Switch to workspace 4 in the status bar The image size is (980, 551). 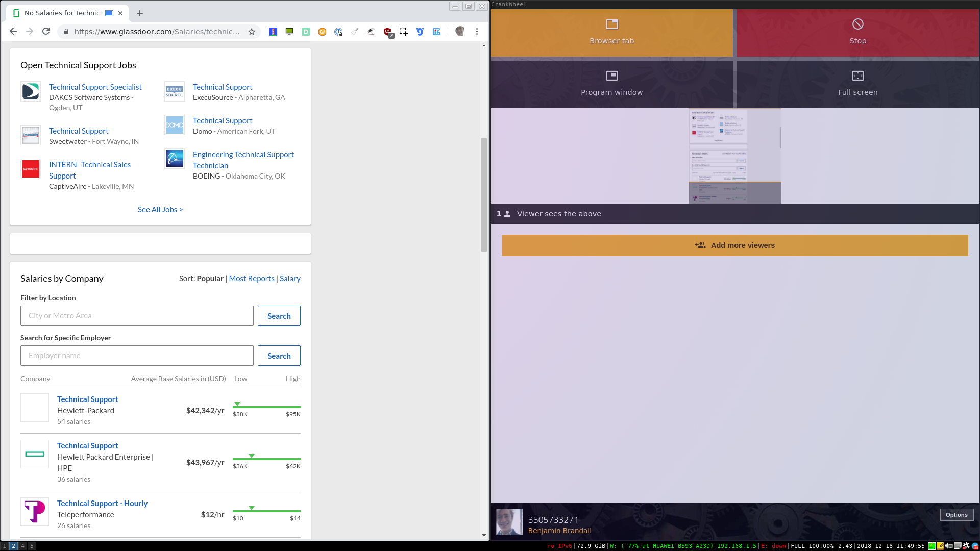tap(22, 546)
